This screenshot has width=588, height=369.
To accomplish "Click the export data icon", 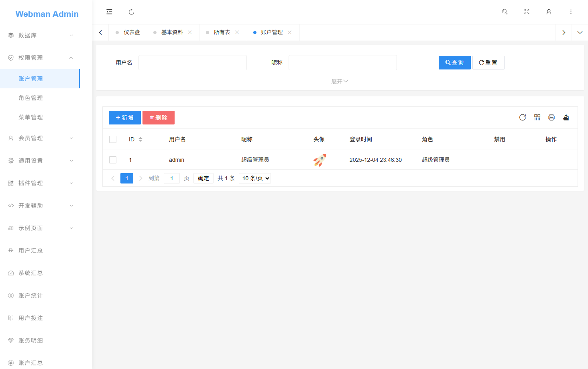I will click(x=566, y=117).
